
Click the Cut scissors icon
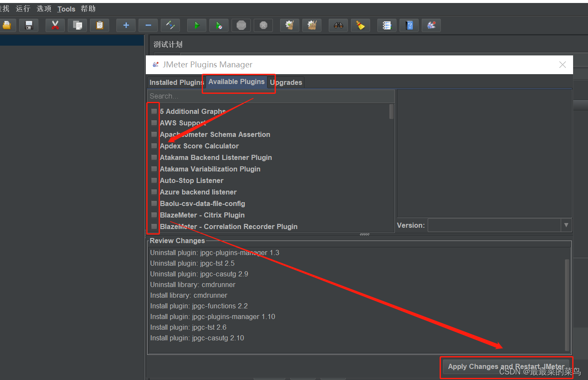(55, 26)
